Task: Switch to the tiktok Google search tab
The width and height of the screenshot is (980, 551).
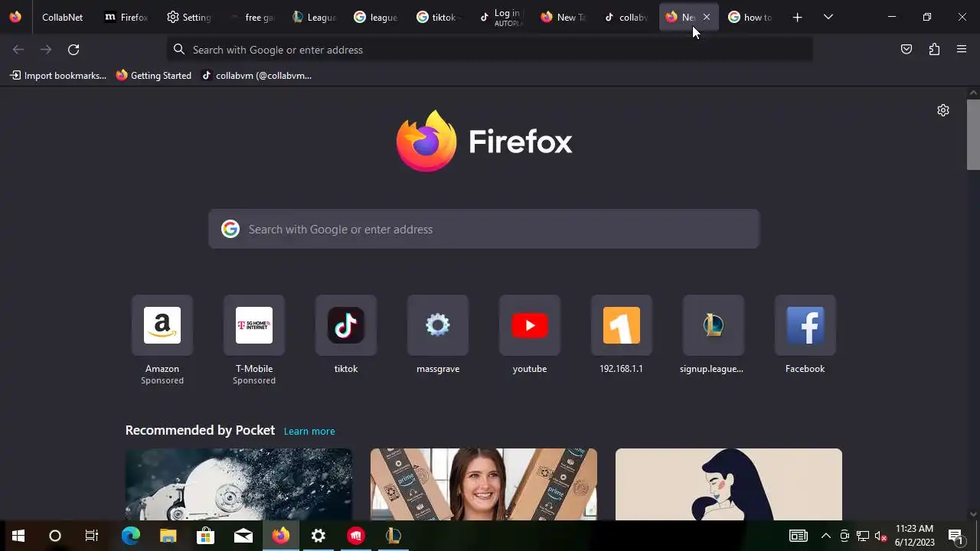Action: click(439, 17)
